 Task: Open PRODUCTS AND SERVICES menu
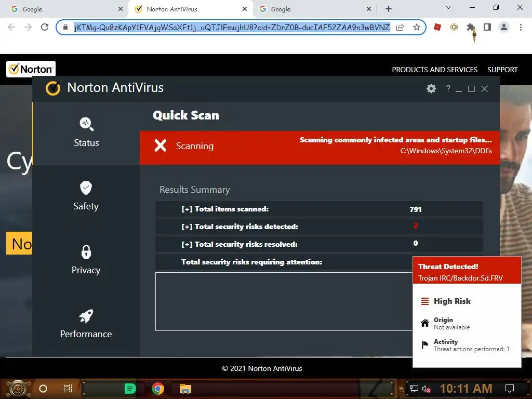(435, 70)
